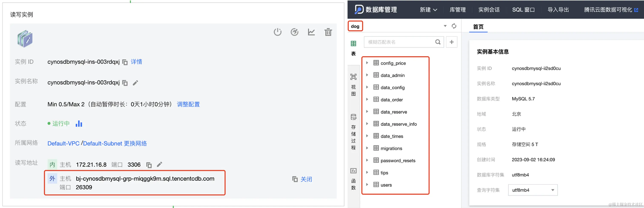The width and height of the screenshot is (644, 208).
Task: Open the Default-Subnet link
Action: click(102, 143)
